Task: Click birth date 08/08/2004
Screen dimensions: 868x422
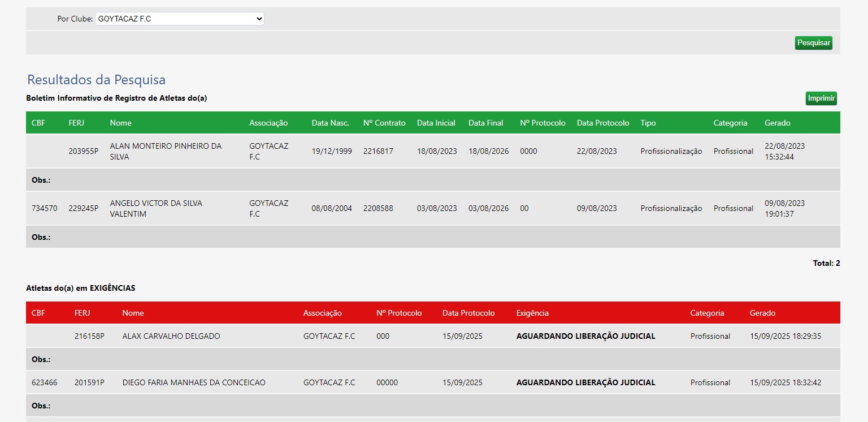Action: [x=332, y=208]
